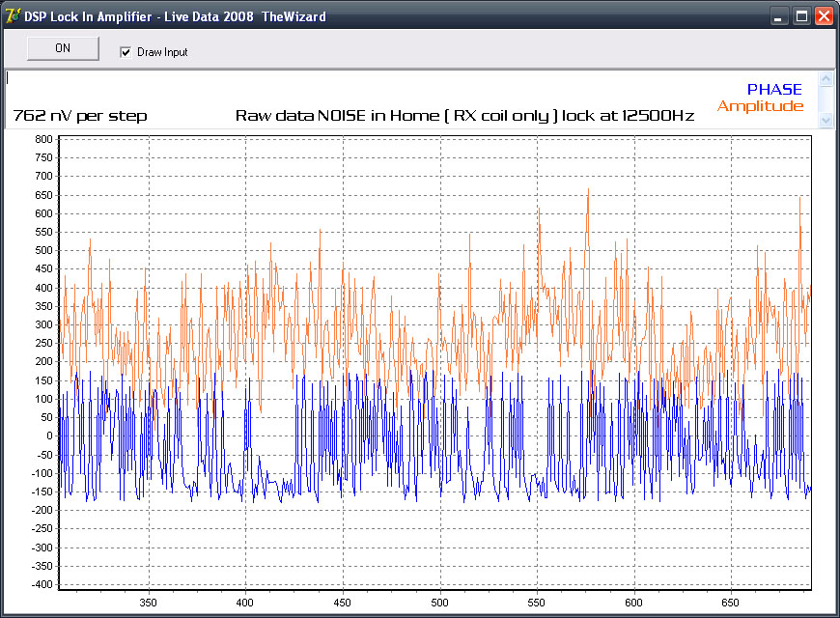Toggle the Draw Input checkbox
Viewport: 840px width, 618px height.
coord(126,52)
